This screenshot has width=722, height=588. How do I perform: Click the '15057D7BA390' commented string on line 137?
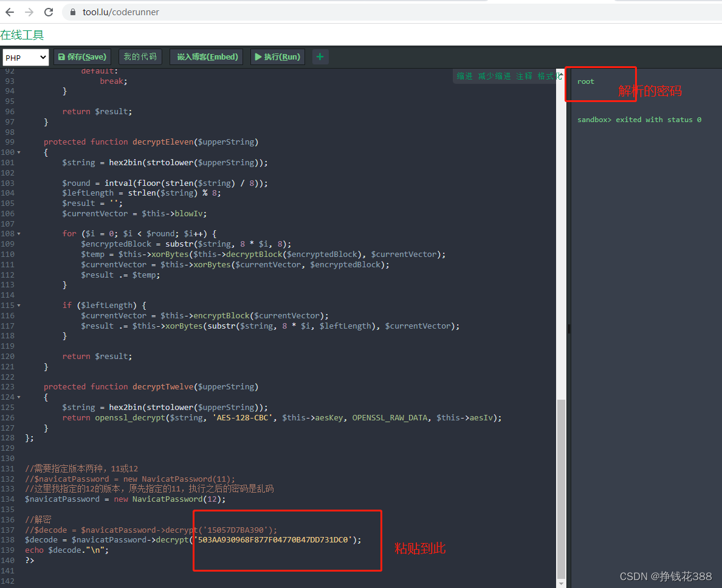[x=235, y=530]
